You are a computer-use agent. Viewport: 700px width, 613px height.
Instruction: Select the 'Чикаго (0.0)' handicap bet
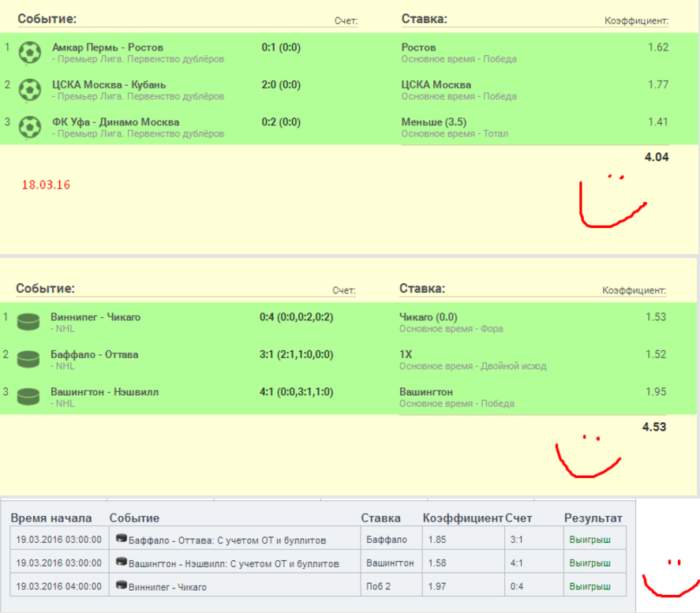tap(428, 317)
